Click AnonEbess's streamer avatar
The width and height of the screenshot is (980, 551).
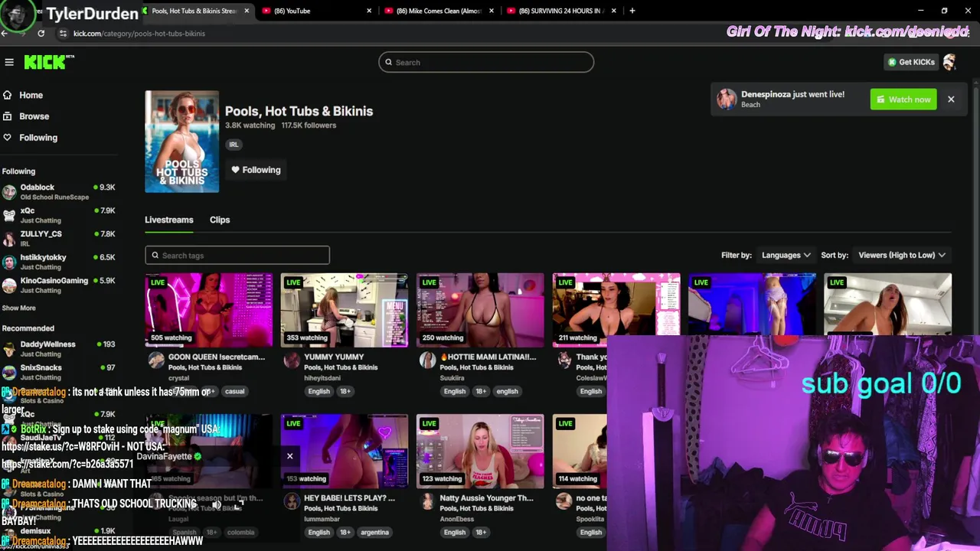tap(427, 501)
